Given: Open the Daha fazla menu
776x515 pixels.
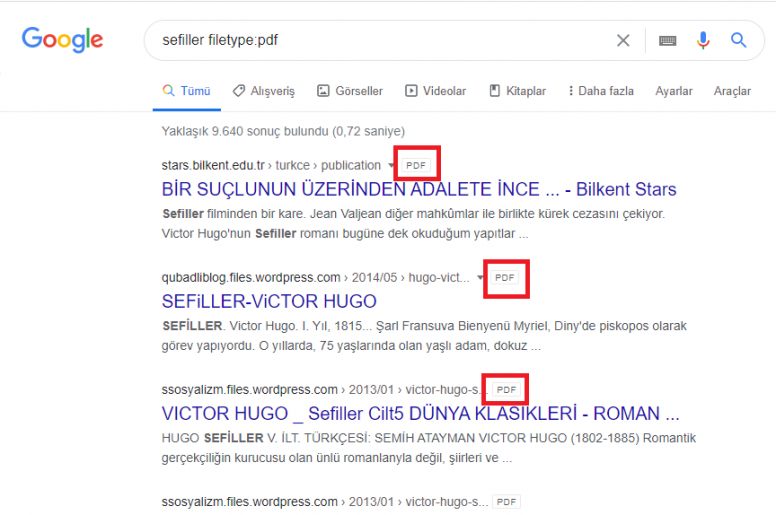Looking at the screenshot, I should click(600, 91).
